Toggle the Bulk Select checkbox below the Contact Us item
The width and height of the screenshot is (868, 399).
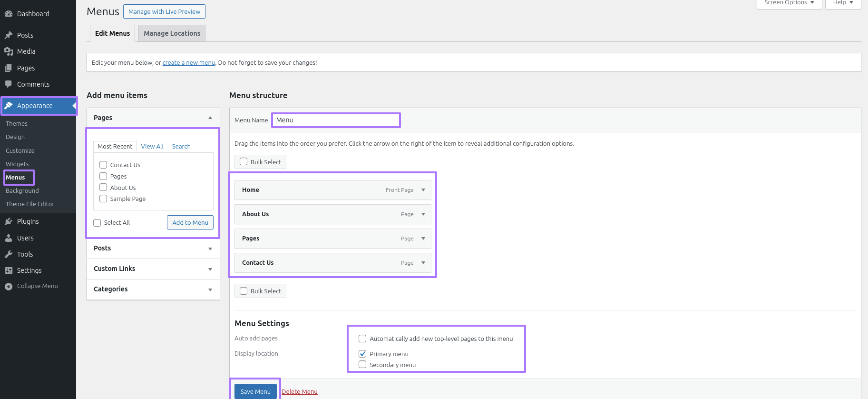pyautogui.click(x=244, y=291)
